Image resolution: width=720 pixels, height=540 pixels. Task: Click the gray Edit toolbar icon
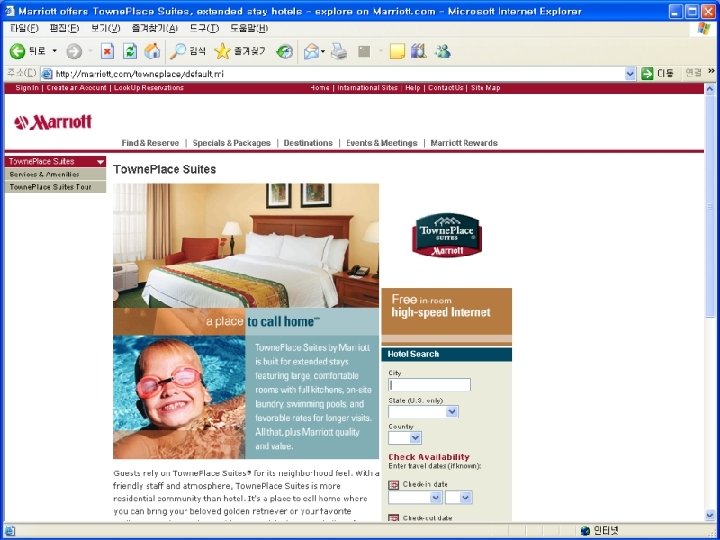[364, 51]
